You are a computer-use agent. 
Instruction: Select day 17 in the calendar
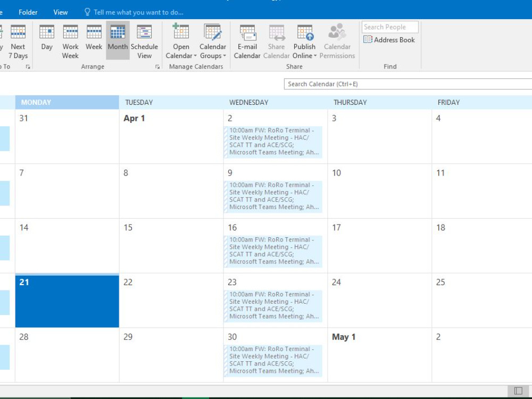(x=380, y=246)
